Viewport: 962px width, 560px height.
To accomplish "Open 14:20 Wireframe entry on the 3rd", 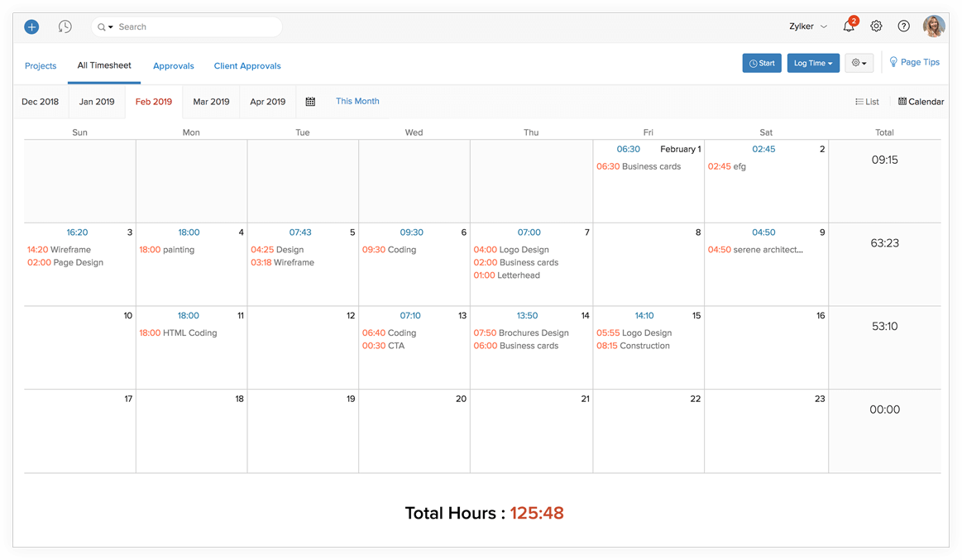I will 59,250.
